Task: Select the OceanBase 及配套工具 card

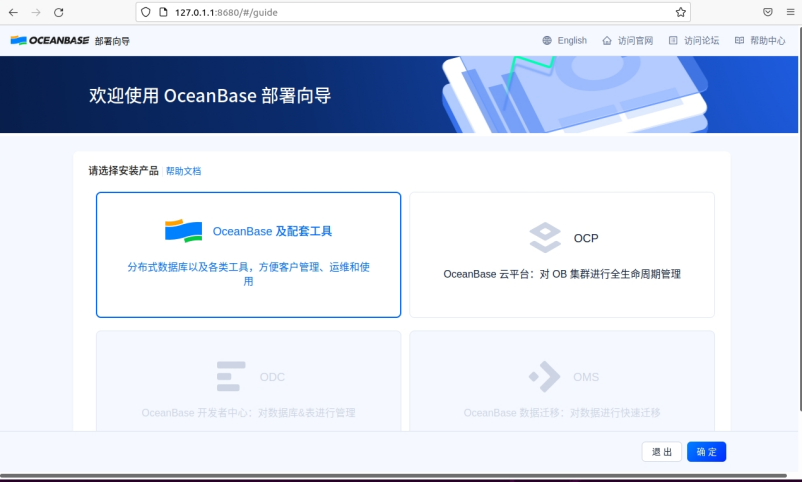Action: coord(248,255)
